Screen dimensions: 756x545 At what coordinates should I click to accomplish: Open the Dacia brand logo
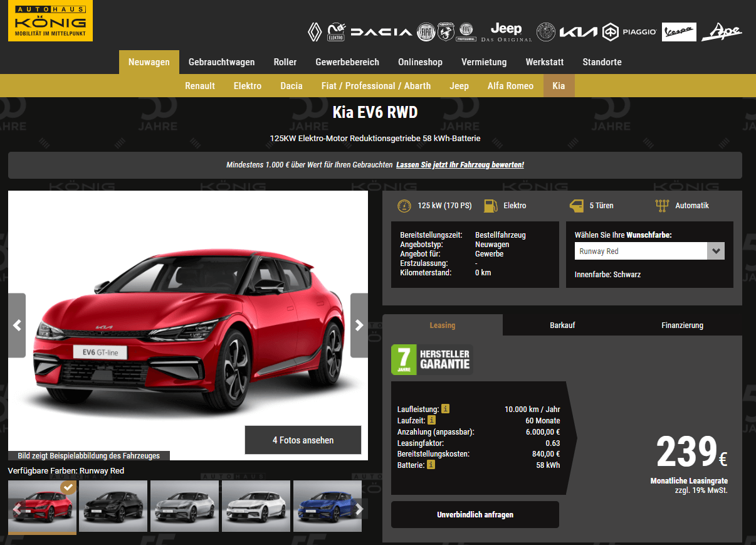click(x=382, y=32)
